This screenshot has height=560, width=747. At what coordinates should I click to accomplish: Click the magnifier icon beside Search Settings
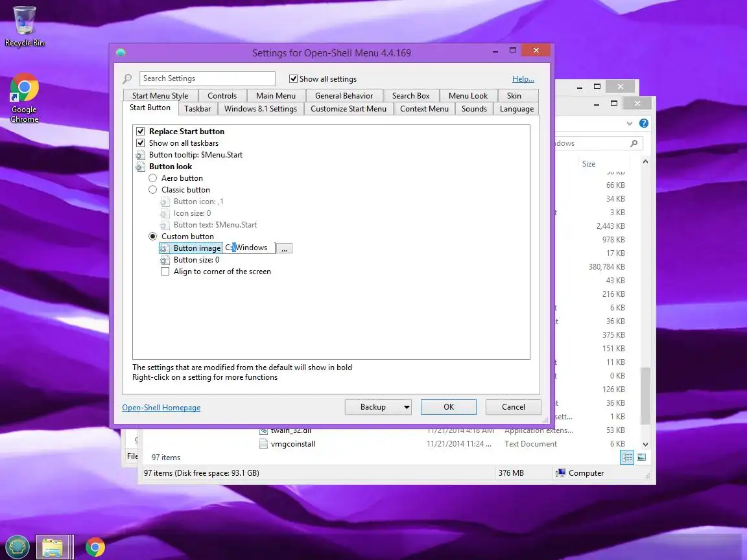pyautogui.click(x=127, y=78)
